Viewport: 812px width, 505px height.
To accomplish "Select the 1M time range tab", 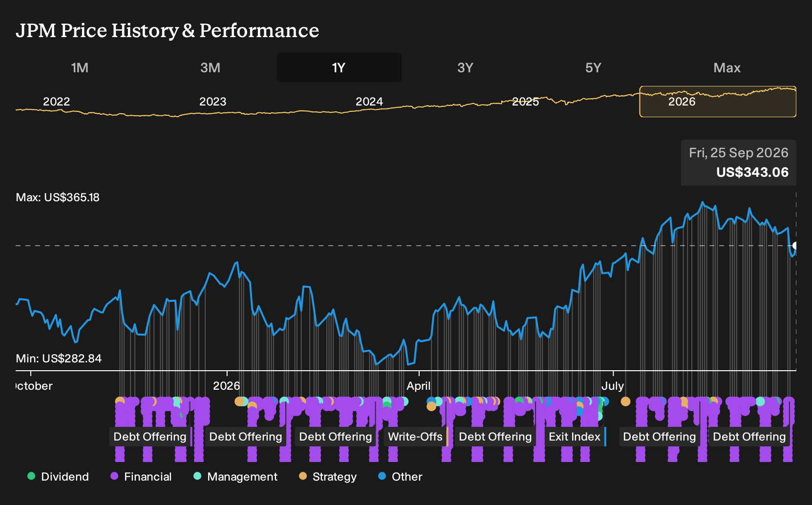I will click(x=80, y=67).
